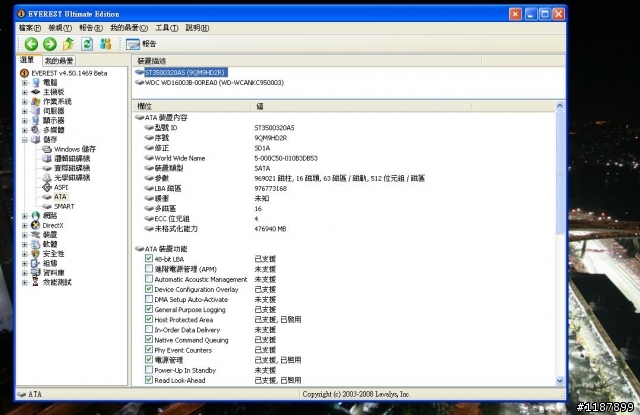Viewport: 640px width, 415px height.
Task: Go back with the green left arrow
Action: 31,44
